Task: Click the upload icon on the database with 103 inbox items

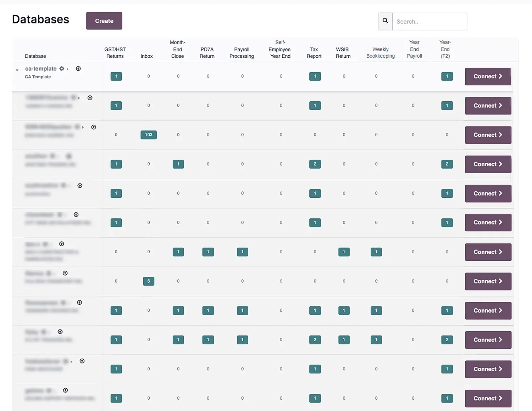Action: [x=94, y=127]
